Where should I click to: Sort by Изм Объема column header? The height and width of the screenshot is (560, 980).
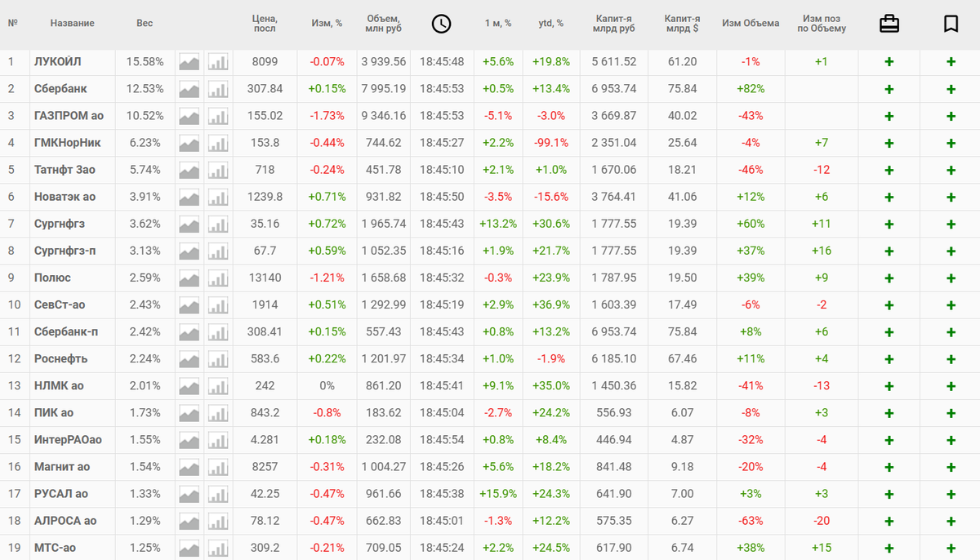pyautogui.click(x=751, y=24)
